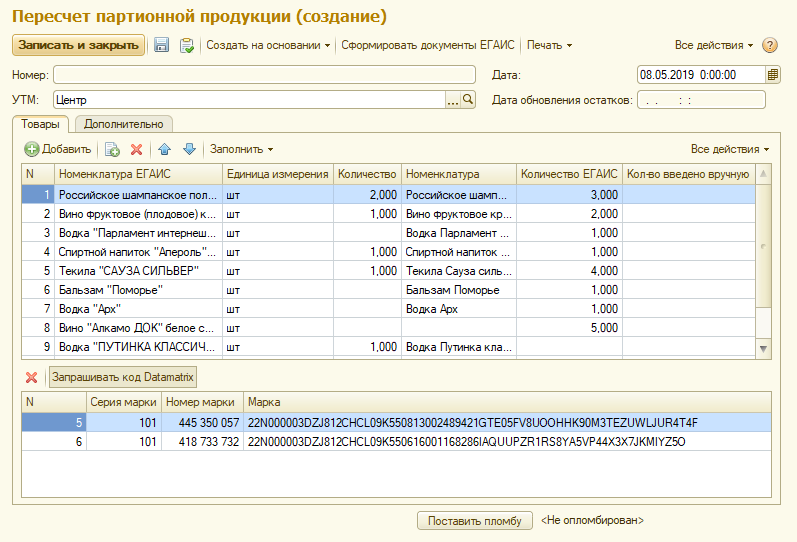This screenshot has height=542, width=797.
Task: Open the top Все действия menu
Action: (x=714, y=45)
